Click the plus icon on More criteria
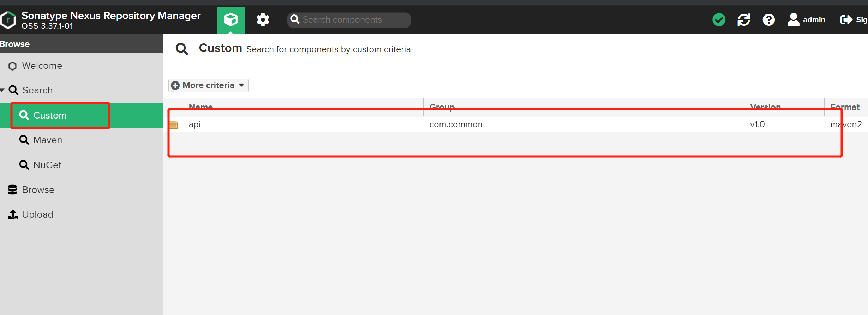Viewport: 868px width, 315px height. [x=175, y=85]
